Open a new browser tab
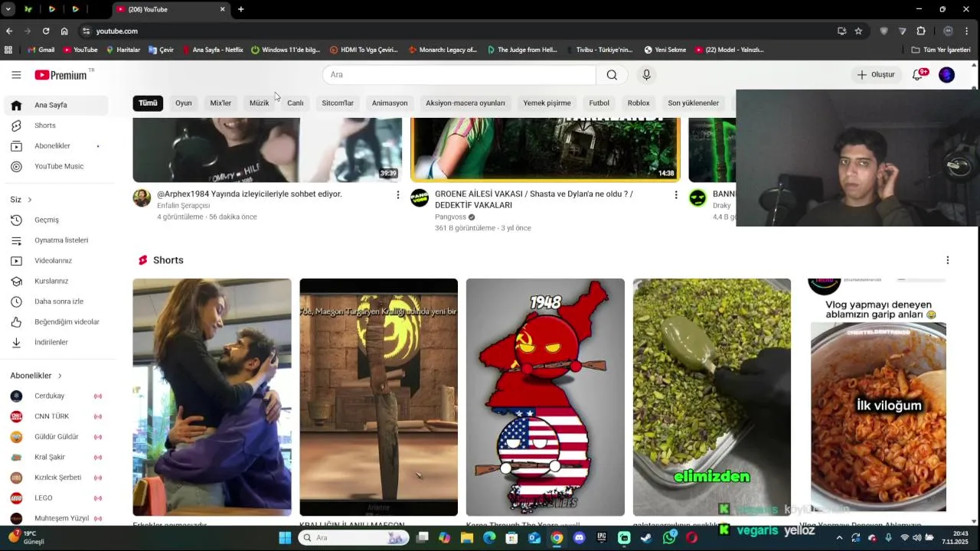 (x=240, y=9)
